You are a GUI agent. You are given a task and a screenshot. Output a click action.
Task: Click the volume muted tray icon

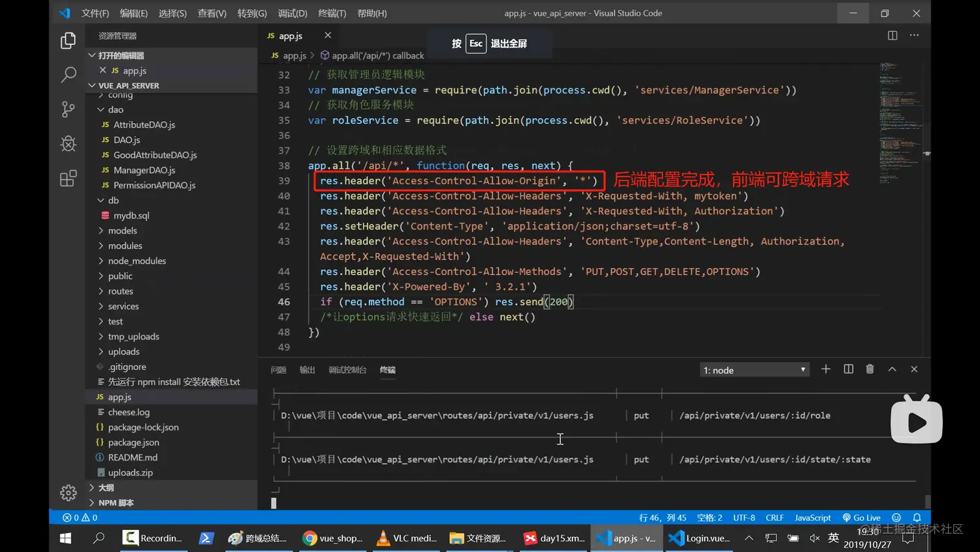(815, 538)
